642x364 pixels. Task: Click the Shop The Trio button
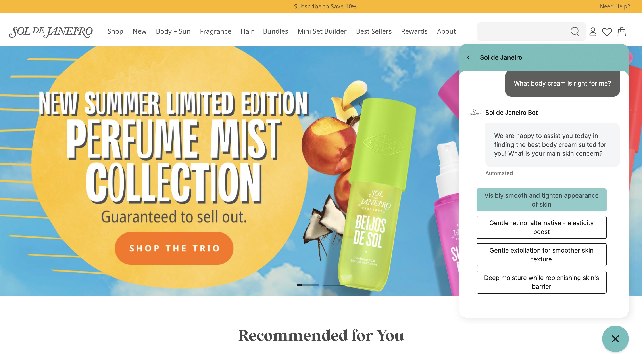pos(174,248)
